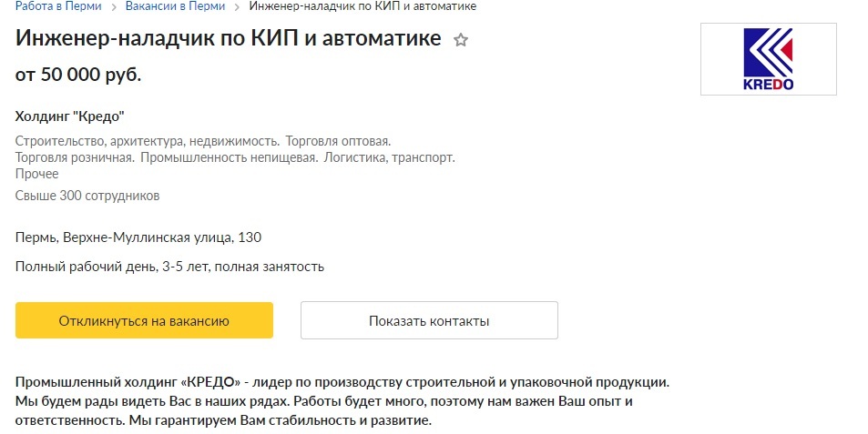Click the vacancy title heading
Screen dimensions: 868x434
228,39
